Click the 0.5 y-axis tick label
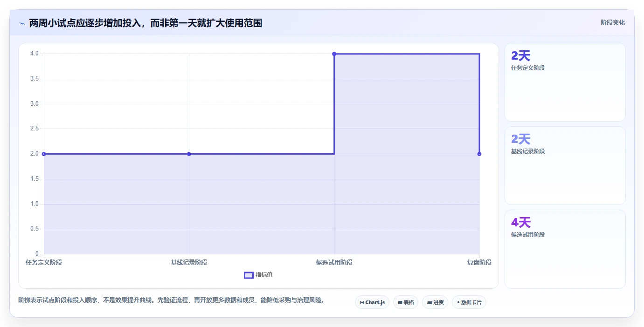 click(35, 229)
